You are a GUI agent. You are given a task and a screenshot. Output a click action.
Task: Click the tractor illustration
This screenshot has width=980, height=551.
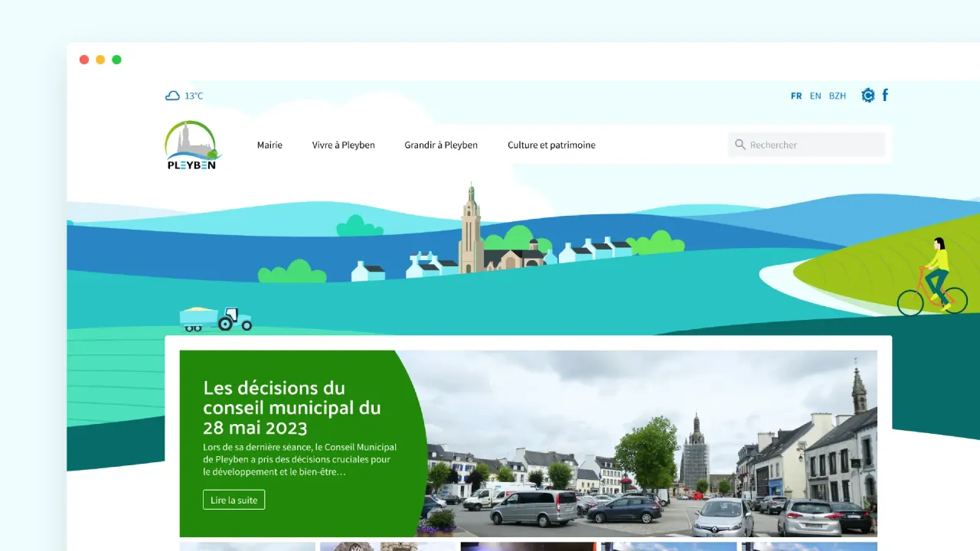point(216,318)
